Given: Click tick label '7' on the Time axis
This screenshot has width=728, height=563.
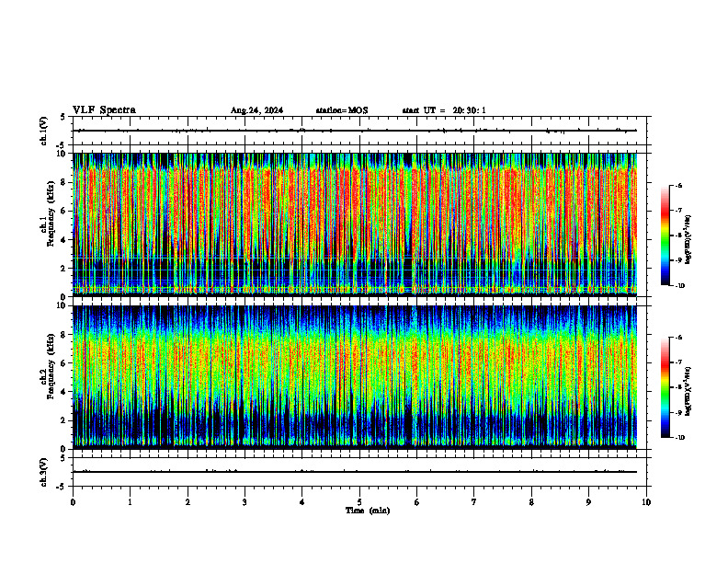Looking at the screenshot, I should [x=474, y=502].
